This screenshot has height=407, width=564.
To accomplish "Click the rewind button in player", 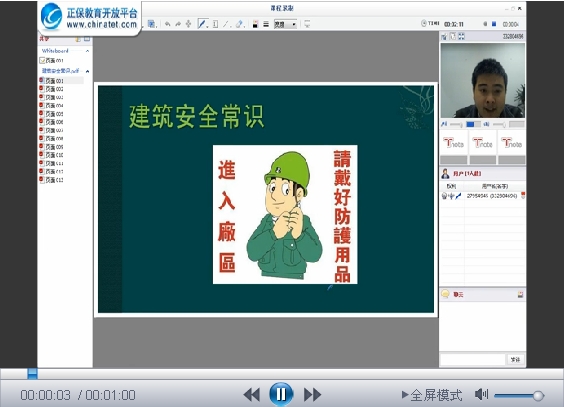I will (252, 394).
